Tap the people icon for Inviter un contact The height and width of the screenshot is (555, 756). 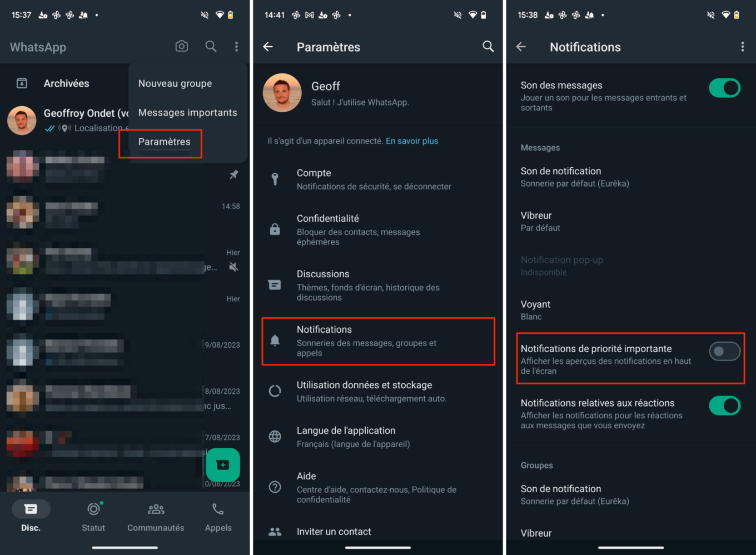(275, 532)
